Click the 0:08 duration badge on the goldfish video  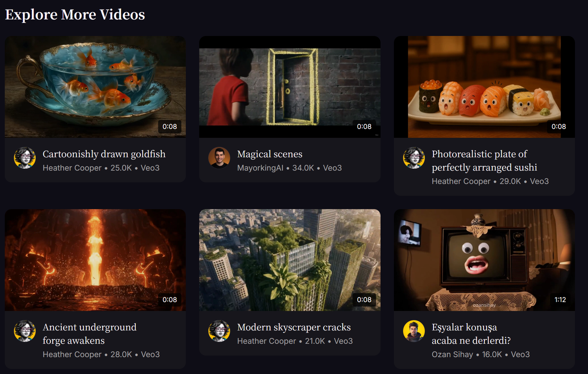(x=170, y=126)
